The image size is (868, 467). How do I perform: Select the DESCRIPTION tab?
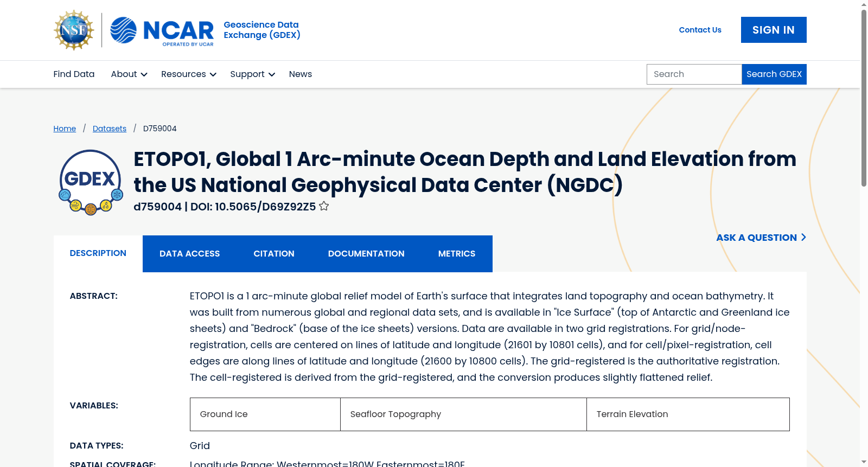point(98,253)
